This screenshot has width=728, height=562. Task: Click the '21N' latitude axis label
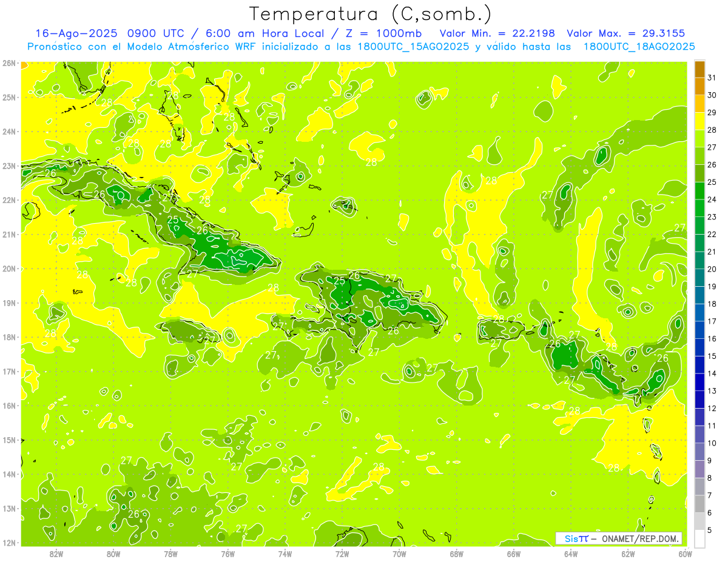9,234
